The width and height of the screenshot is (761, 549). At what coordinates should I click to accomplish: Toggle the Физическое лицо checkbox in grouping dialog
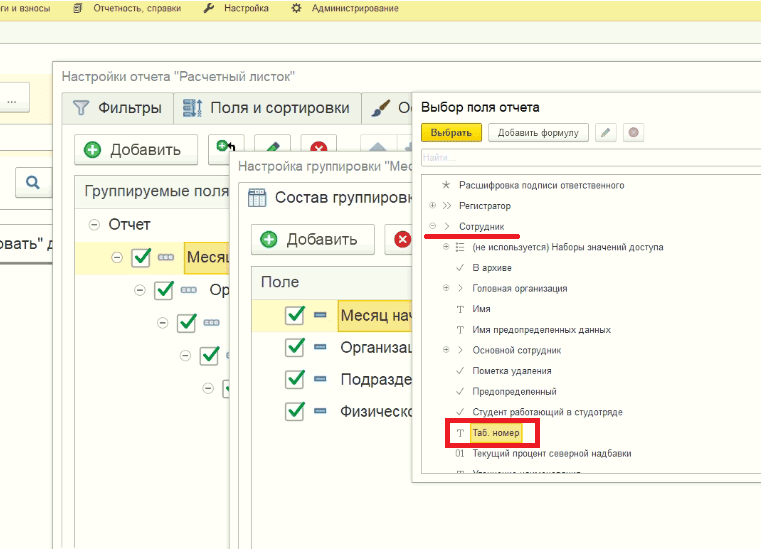295,411
